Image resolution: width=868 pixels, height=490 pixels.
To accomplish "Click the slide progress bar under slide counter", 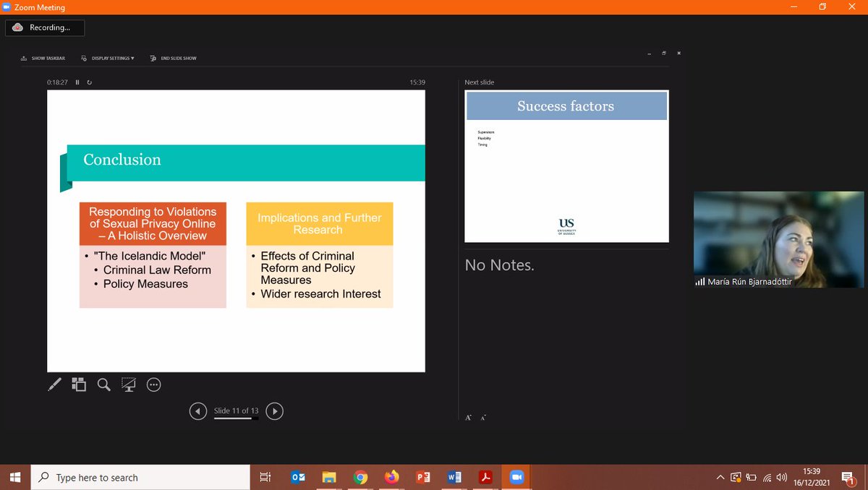I will coord(237,418).
